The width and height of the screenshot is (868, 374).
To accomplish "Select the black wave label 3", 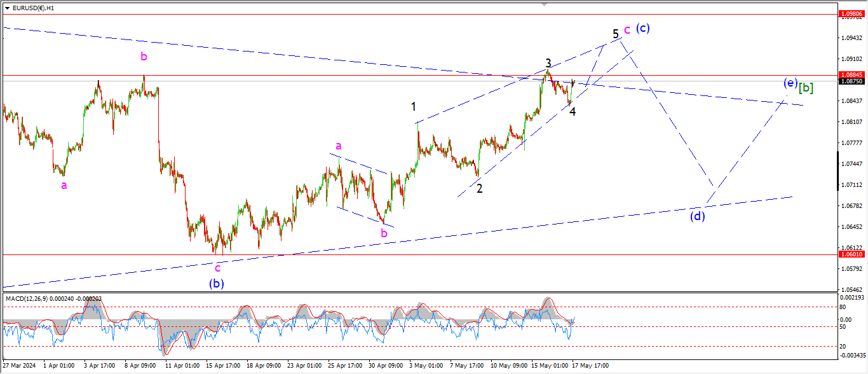I will [548, 63].
